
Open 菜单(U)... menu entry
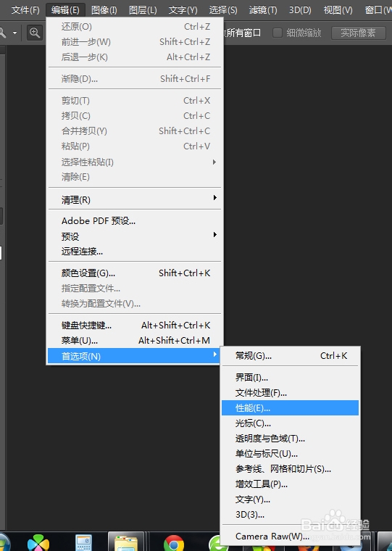(135, 341)
